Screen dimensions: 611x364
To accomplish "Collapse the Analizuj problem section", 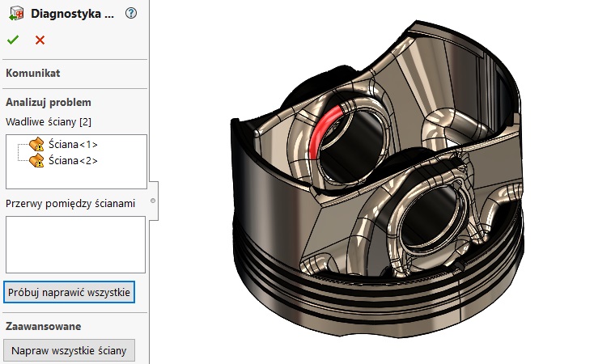I will click(x=49, y=103).
